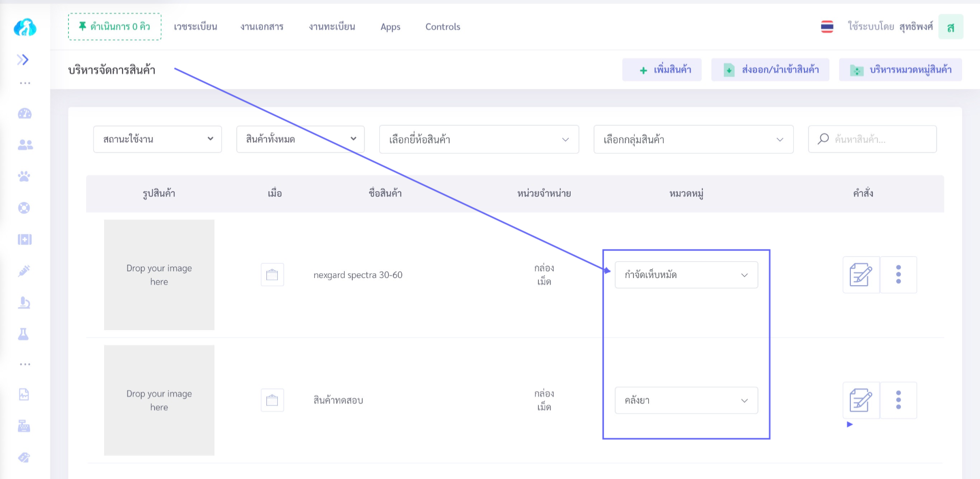
Task: Click the lab flask icon in sidebar
Action: click(x=23, y=334)
